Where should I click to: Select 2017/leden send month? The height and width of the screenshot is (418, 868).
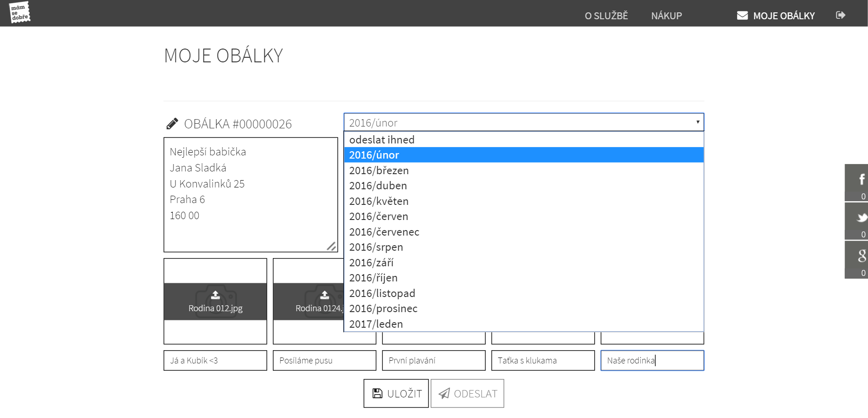pos(376,324)
